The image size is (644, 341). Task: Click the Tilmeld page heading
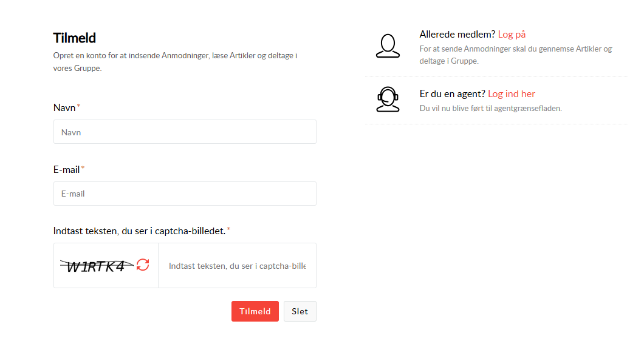pyautogui.click(x=75, y=38)
